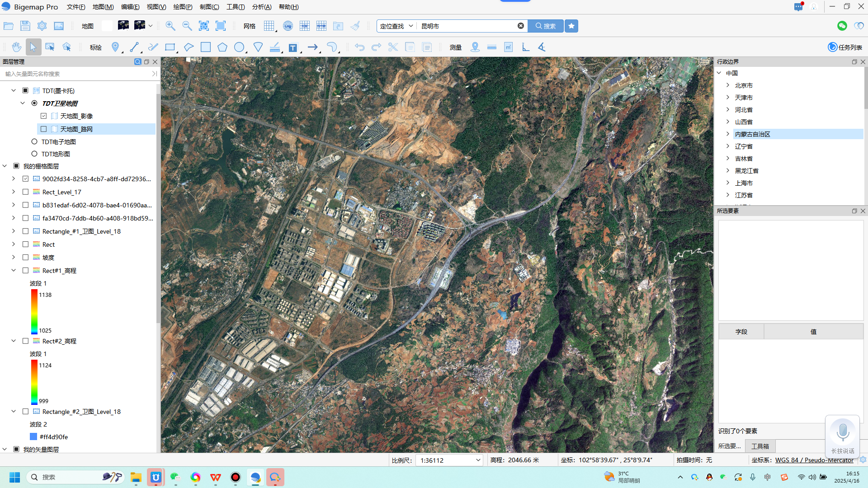Switch to the 工具箱 tab
This screenshot has height=488, width=868.
click(x=760, y=446)
